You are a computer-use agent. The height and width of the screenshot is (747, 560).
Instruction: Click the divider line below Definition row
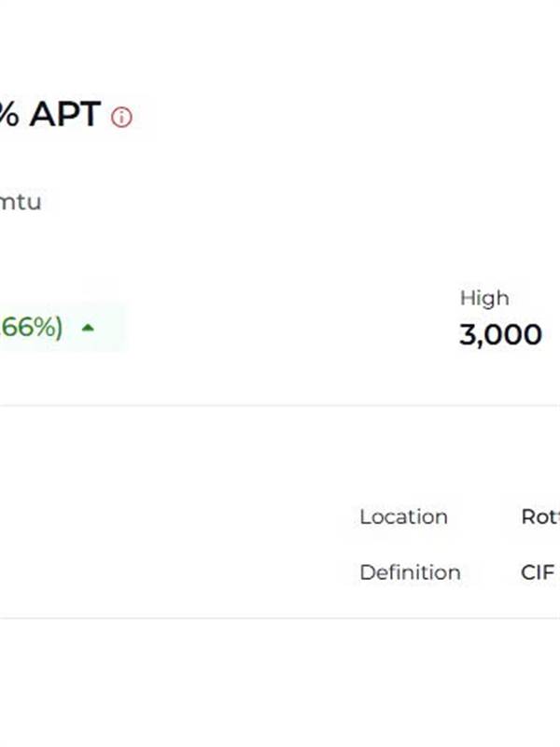tap(280, 617)
